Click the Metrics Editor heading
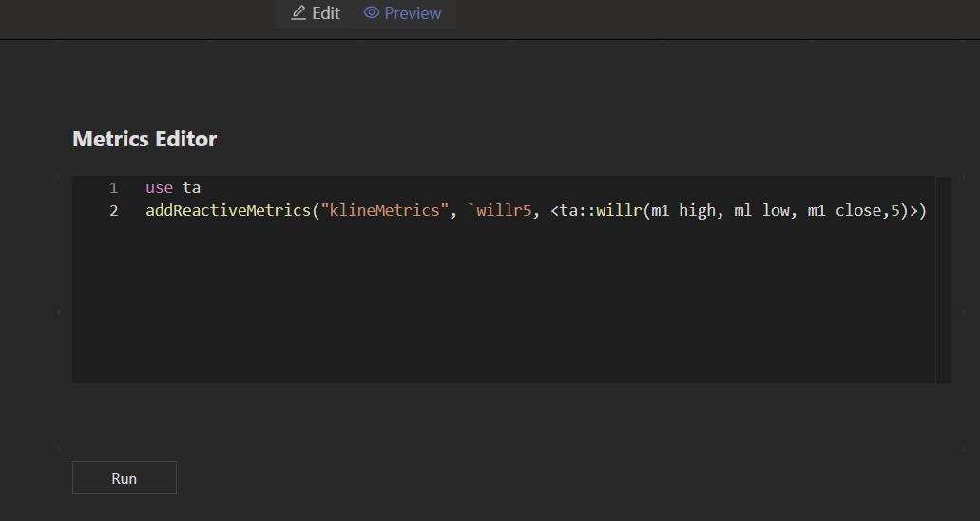The width and height of the screenshot is (980, 521). [144, 139]
